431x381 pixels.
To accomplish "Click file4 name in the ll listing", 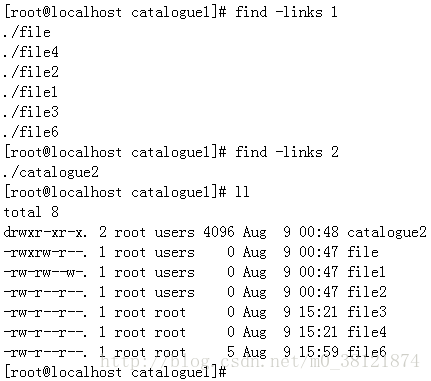I will pos(367,332).
